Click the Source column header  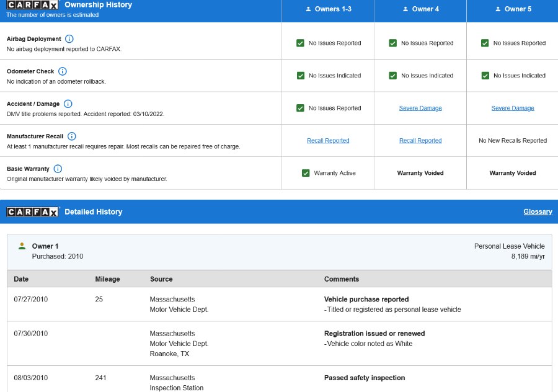(161, 279)
